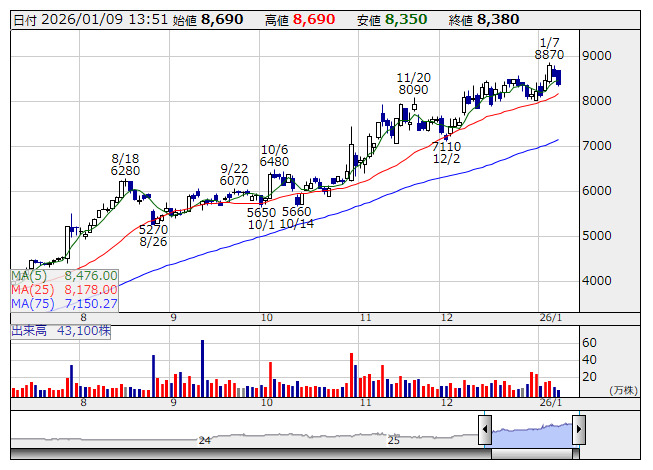This screenshot has width=653, height=470.
Task: Click the 7000 price axis label
Action: (597, 146)
